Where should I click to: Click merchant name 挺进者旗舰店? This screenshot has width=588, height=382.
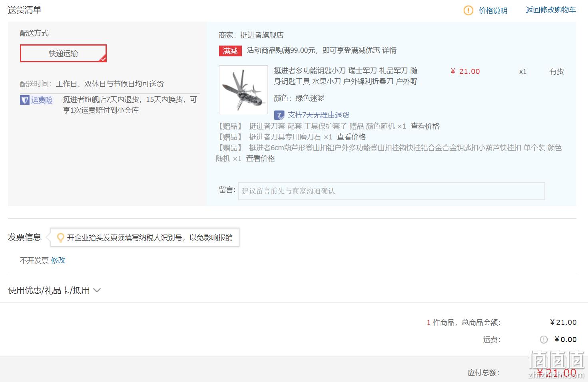pyautogui.click(x=262, y=35)
